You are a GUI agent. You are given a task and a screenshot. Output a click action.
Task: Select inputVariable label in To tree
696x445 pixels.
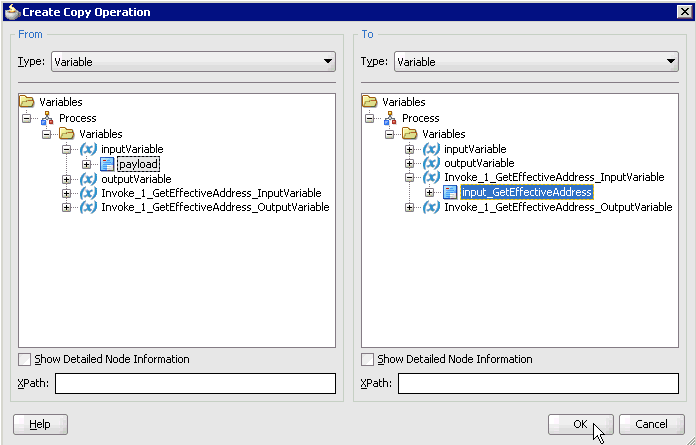[x=475, y=149]
